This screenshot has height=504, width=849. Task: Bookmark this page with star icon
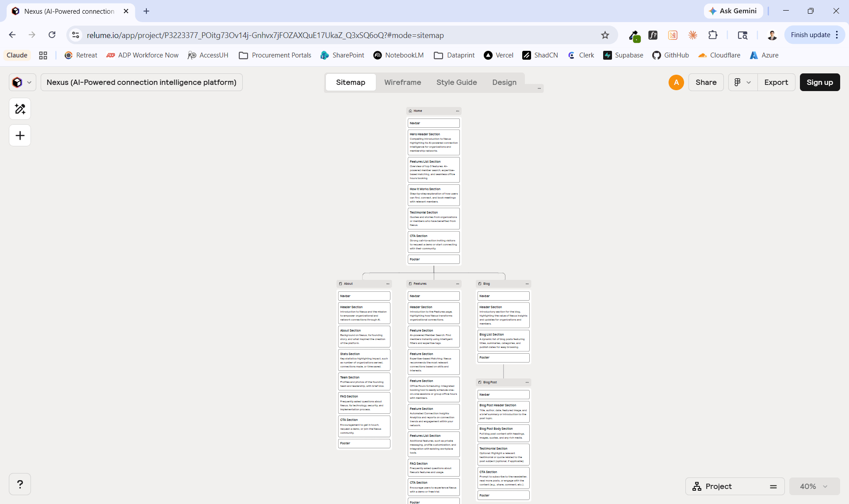[605, 35]
